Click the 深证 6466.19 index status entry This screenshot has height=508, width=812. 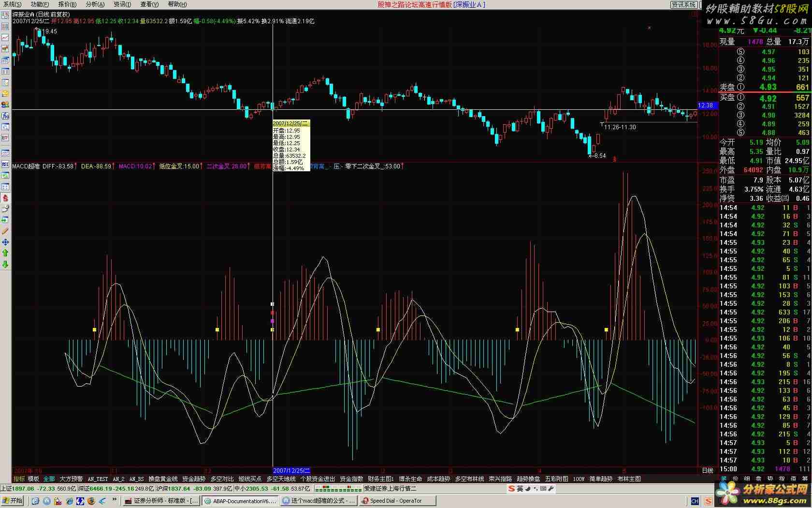(116, 489)
